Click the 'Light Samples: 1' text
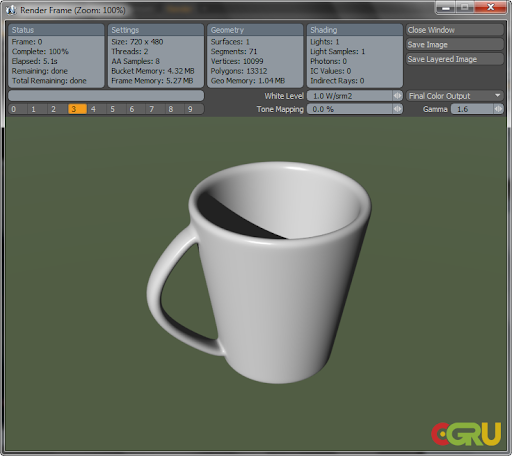The height and width of the screenshot is (456, 512). (338, 52)
